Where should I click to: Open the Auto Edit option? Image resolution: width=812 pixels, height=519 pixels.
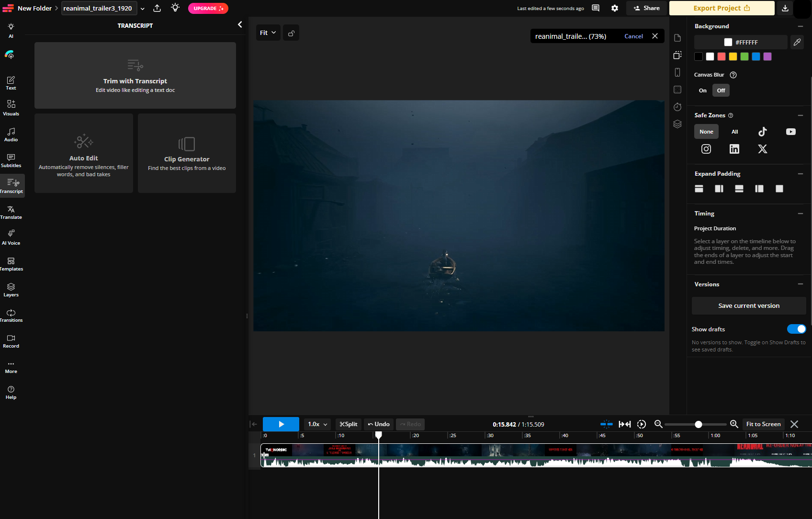tap(84, 153)
